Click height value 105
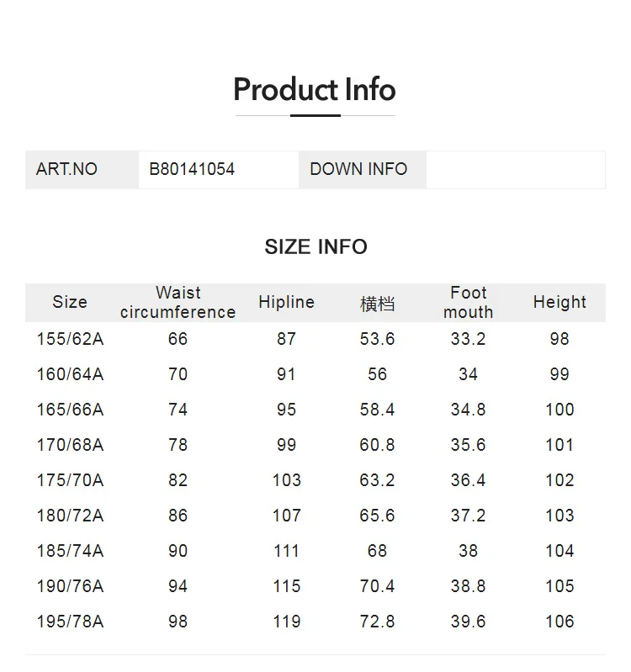 pyautogui.click(x=559, y=586)
